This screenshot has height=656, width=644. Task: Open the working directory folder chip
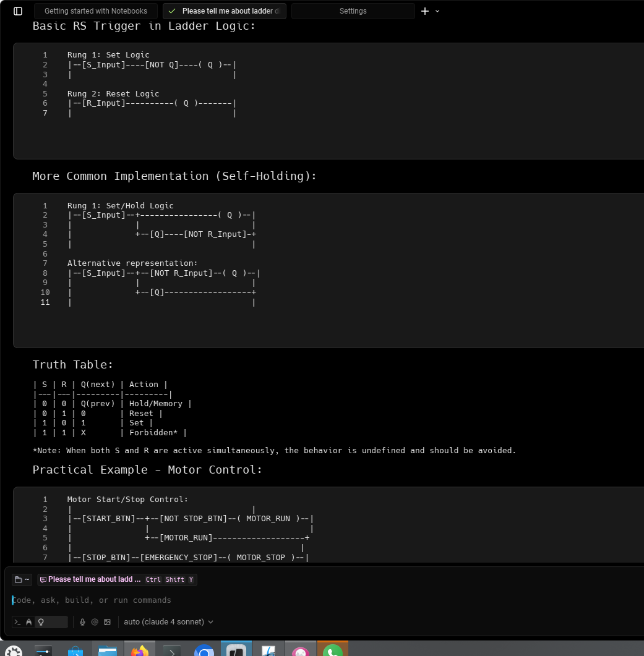[x=22, y=579]
